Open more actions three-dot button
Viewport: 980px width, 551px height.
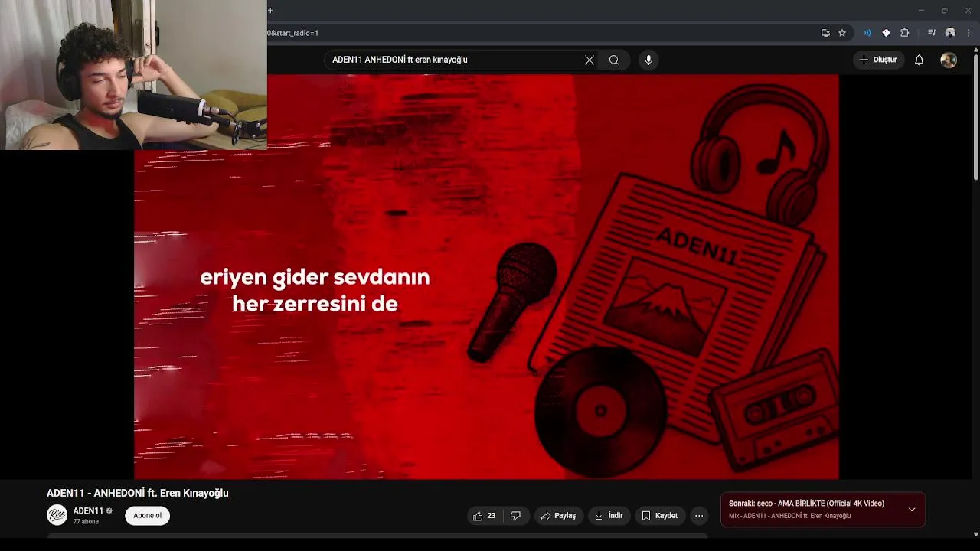[x=699, y=516]
